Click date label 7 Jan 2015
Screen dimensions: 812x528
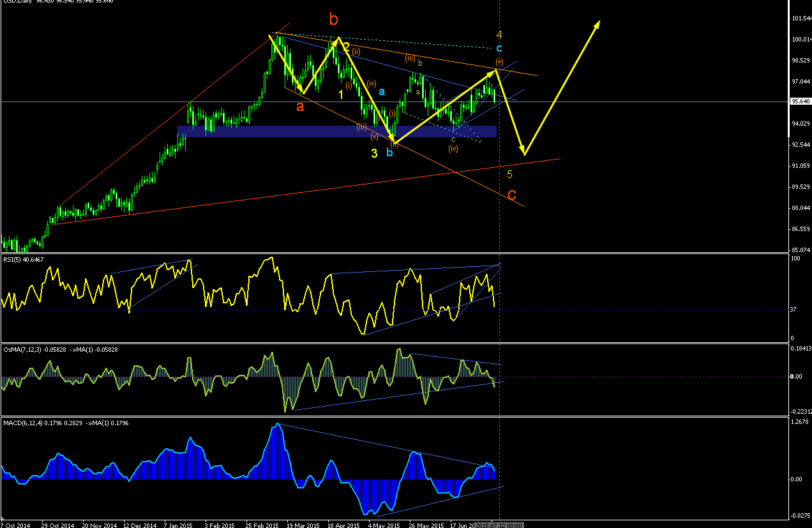(x=179, y=525)
